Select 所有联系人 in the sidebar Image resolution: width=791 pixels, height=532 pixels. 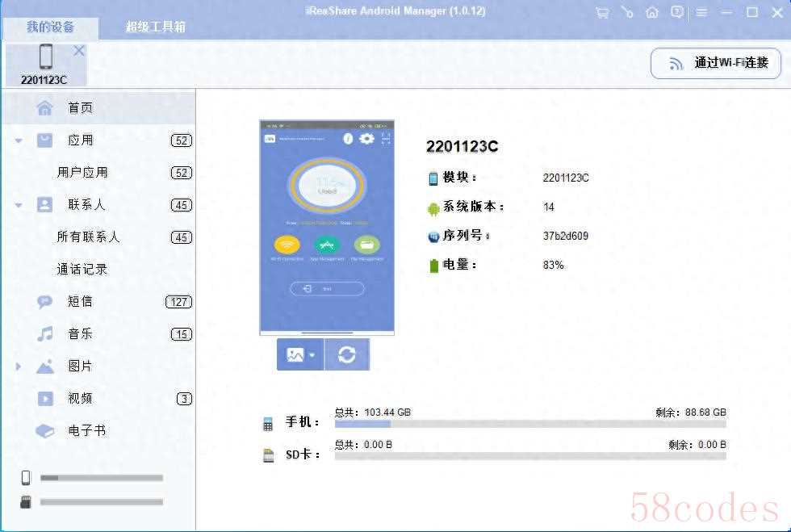tap(98, 237)
